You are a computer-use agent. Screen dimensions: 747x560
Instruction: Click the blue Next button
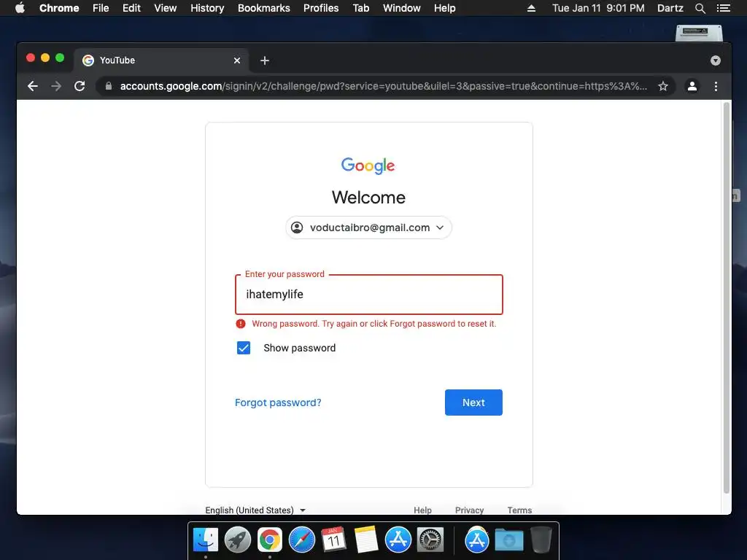pos(473,402)
